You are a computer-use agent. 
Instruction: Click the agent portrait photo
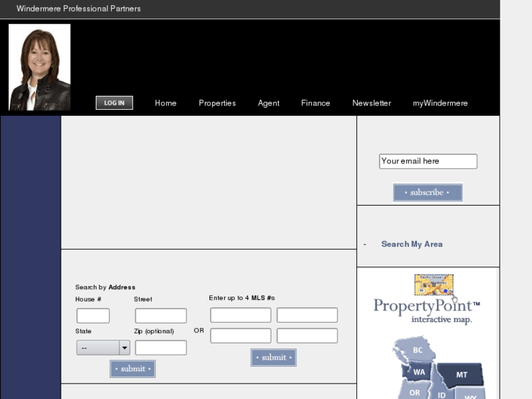click(40, 67)
